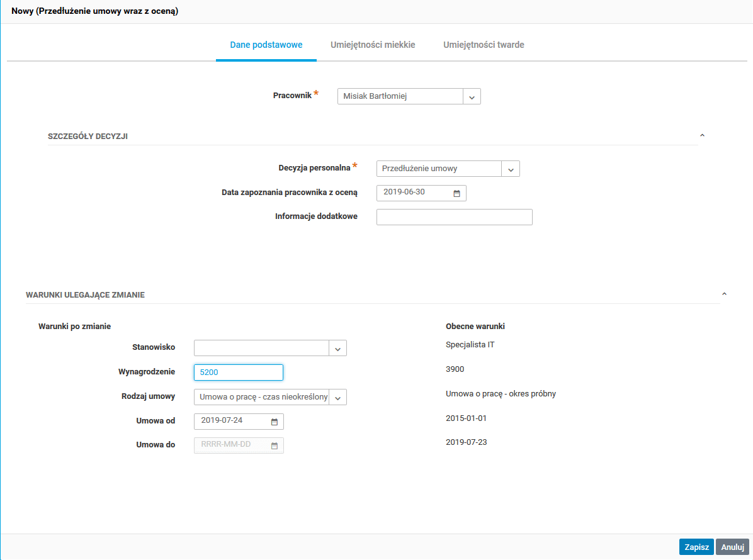Click the SZCZEGÓŁY DECYZJI section header
The image size is (753, 560).
(88, 137)
